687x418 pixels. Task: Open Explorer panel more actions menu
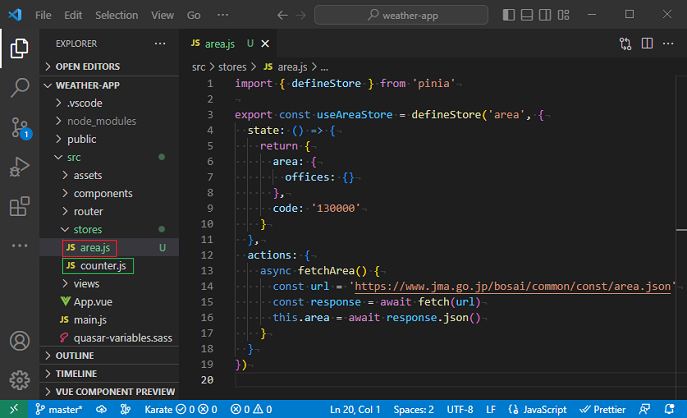tap(160, 43)
